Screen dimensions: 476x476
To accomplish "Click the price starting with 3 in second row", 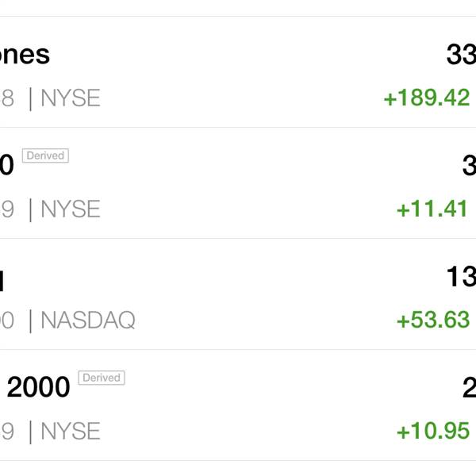I will 469,166.
